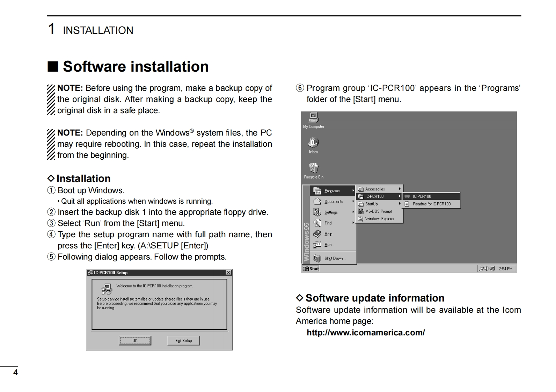
Task: Select Documents in the Start menu
Action: pyautogui.click(x=333, y=202)
